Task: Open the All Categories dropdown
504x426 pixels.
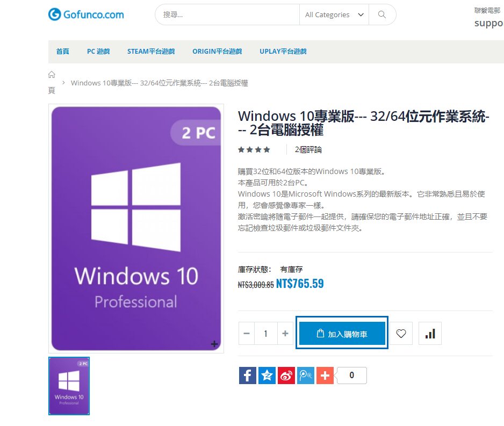Action: pyautogui.click(x=334, y=15)
